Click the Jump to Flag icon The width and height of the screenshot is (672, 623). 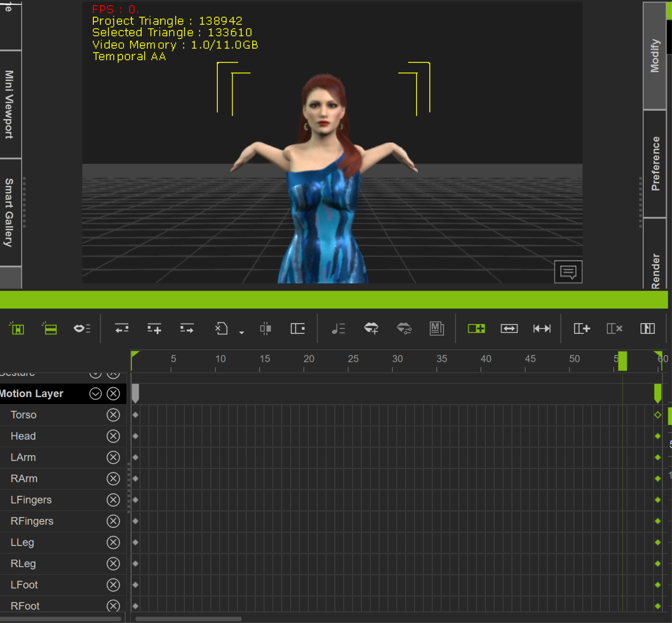point(647,328)
